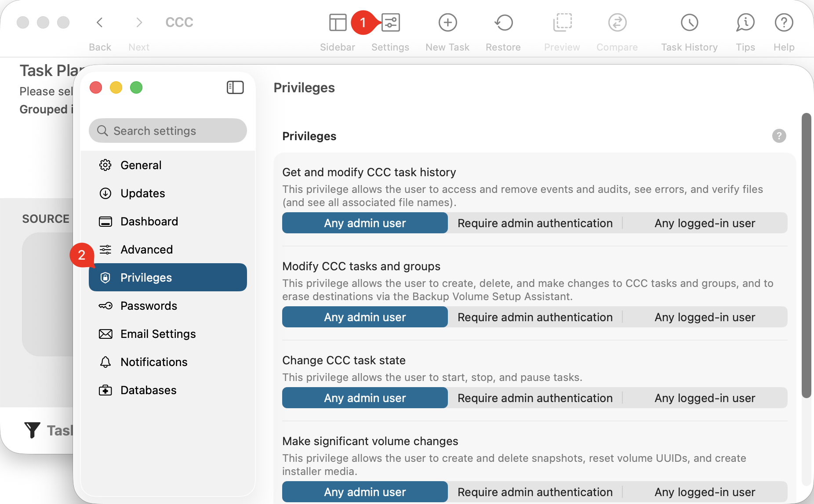Select Any admin user for volume changes
Viewport: 814px width, 504px height.
365,492
